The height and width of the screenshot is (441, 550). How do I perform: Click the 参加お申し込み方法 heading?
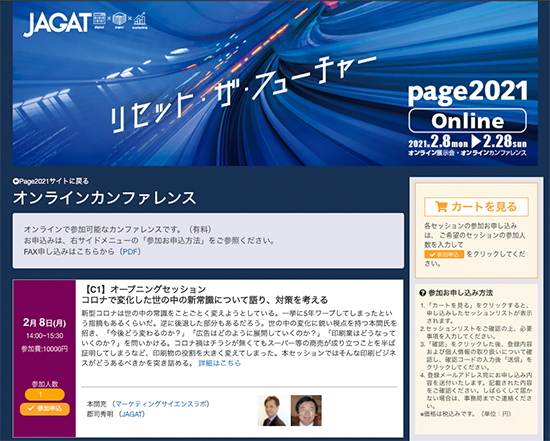460,293
